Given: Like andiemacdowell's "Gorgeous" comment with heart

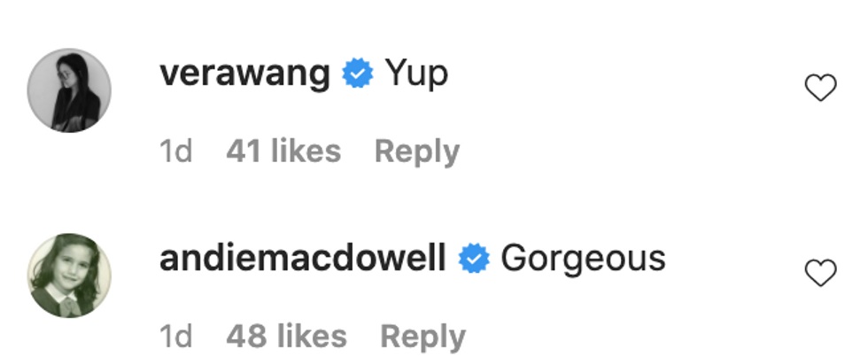Looking at the screenshot, I should pos(820,273).
